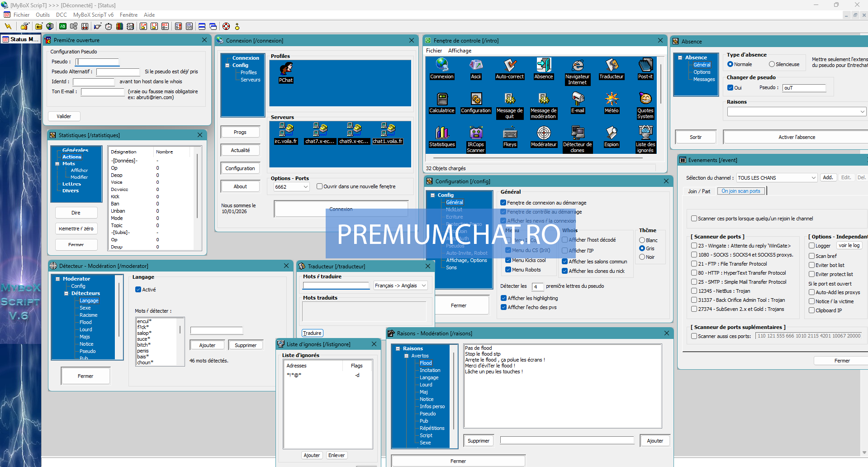The width and height of the screenshot is (868, 467).
Task: Select the chat1.voila.fr server icon
Action: click(x=388, y=133)
